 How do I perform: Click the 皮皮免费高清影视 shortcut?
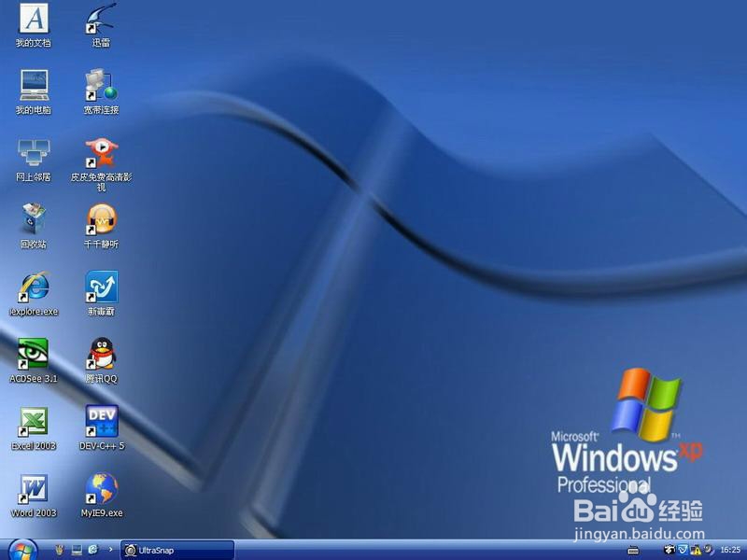[x=101, y=164]
